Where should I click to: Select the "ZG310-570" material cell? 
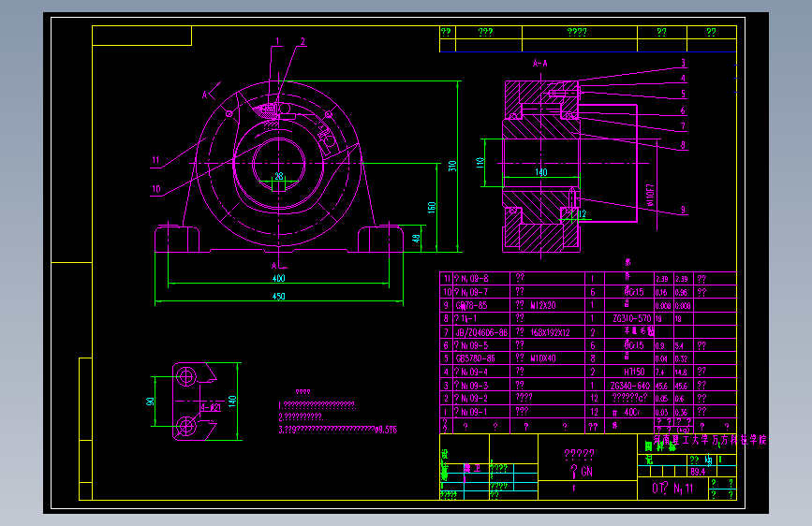(x=632, y=318)
